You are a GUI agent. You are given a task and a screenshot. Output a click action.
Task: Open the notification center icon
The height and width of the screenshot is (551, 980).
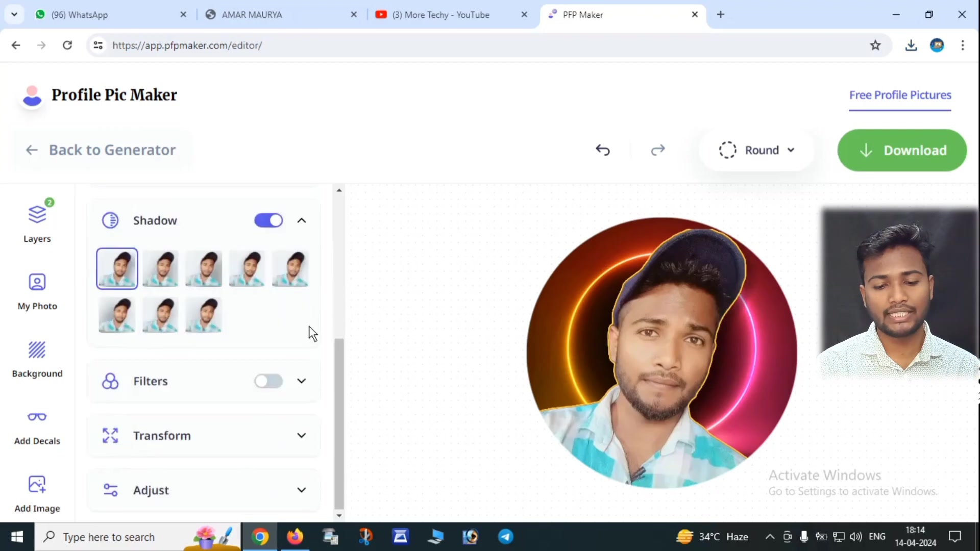click(x=955, y=537)
